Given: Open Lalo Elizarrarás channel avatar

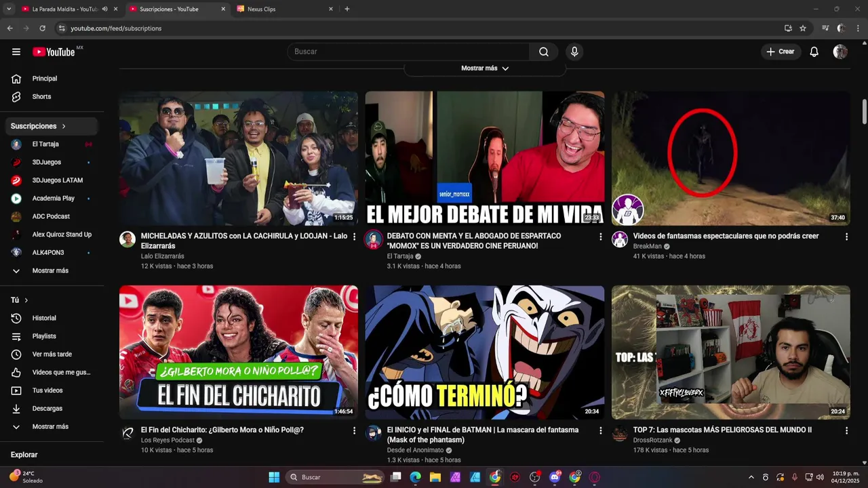Looking at the screenshot, I should 127,239.
